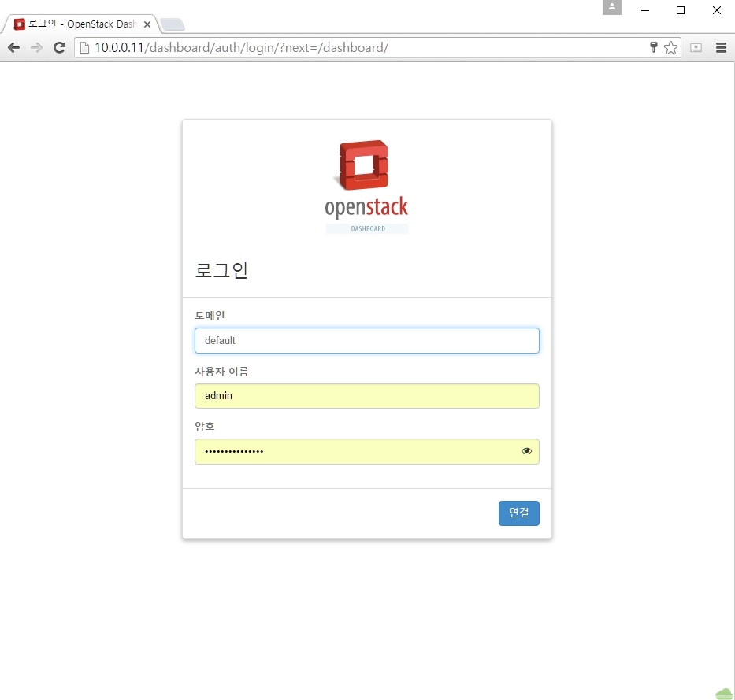Reload the login page

pyautogui.click(x=59, y=47)
